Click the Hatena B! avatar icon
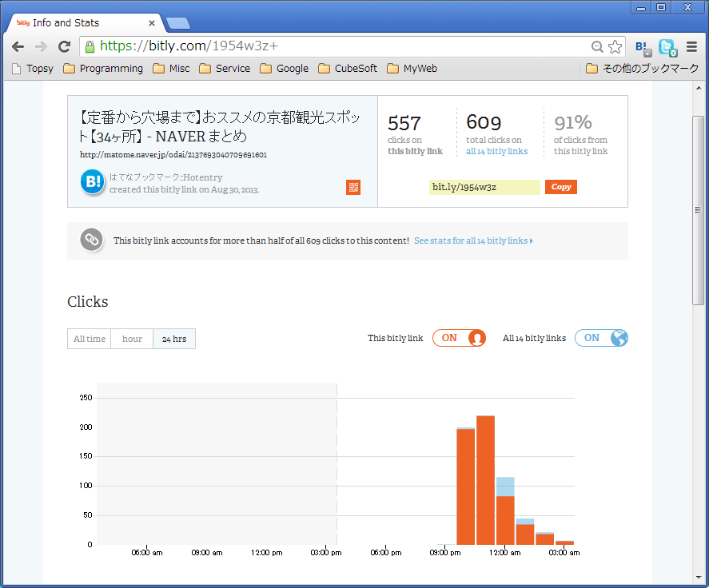This screenshot has width=709, height=588. [x=93, y=181]
